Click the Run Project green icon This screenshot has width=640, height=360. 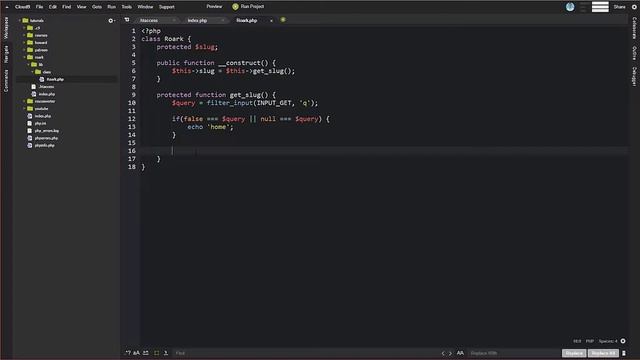235,7
